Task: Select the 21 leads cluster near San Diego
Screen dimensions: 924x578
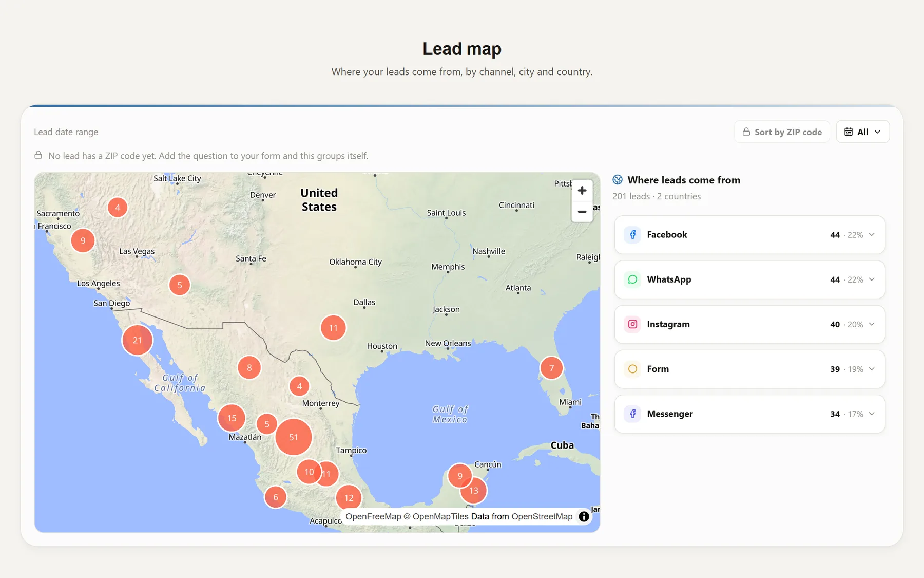Action: tap(137, 340)
